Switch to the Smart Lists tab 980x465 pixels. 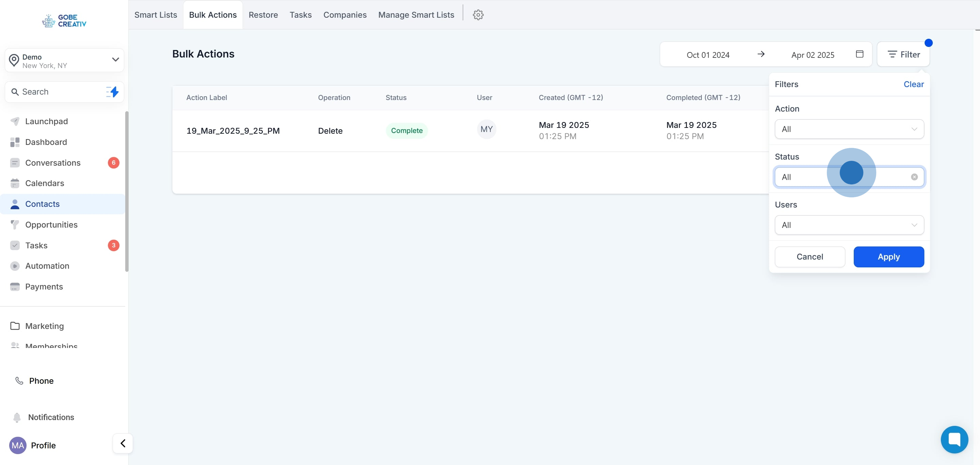coord(156,15)
